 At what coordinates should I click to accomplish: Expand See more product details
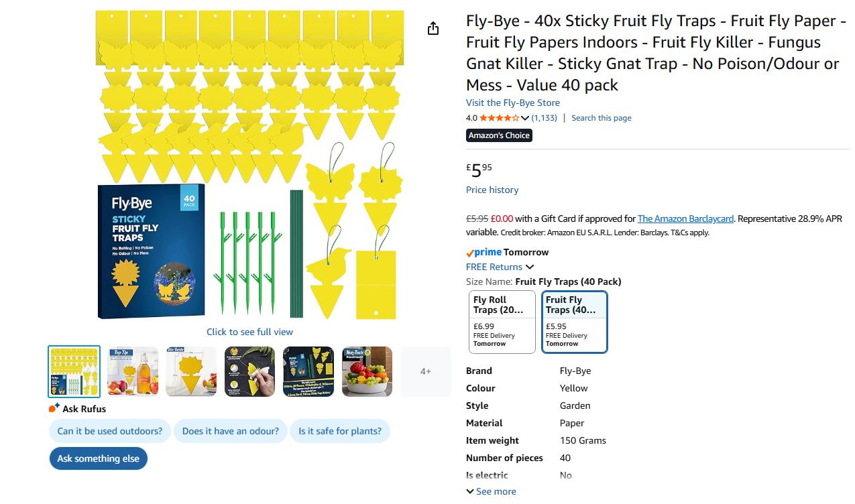click(491, 491)
